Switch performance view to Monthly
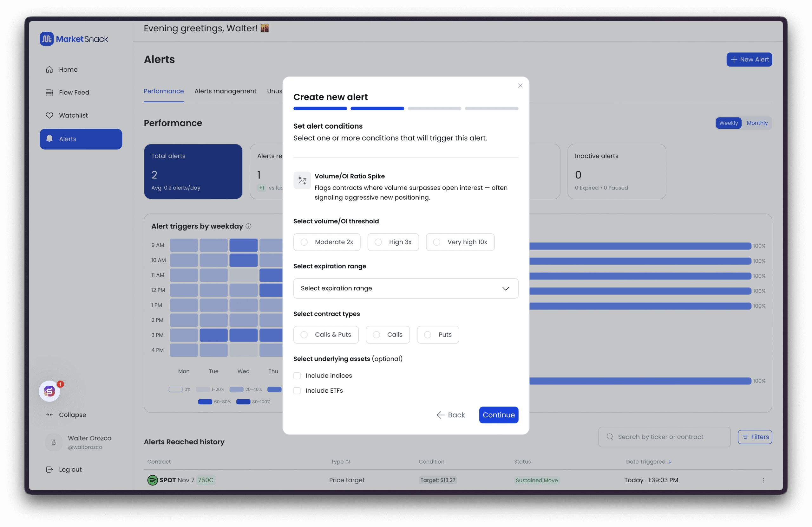The width and height of the screenshot is (812, 527). 757,123
